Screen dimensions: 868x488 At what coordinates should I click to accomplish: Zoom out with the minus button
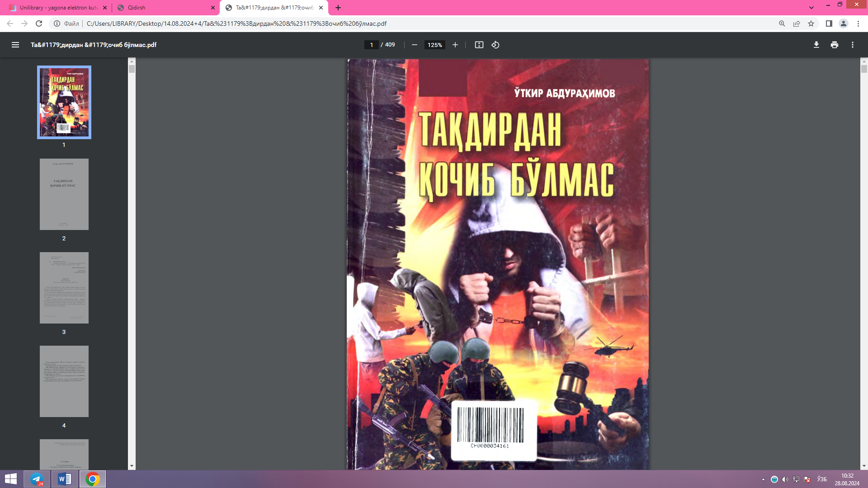pyautogui.click(x=415, y=45)
